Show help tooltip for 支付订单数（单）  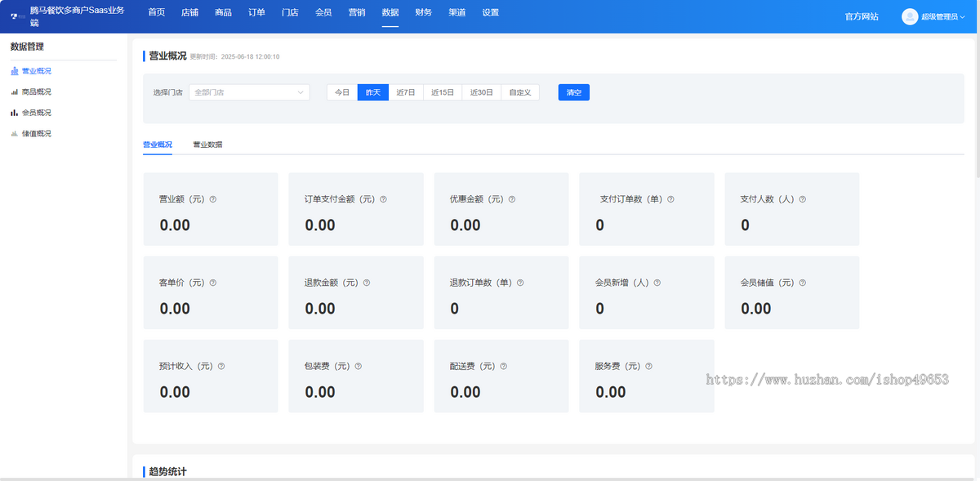click(x=670, y=199)
